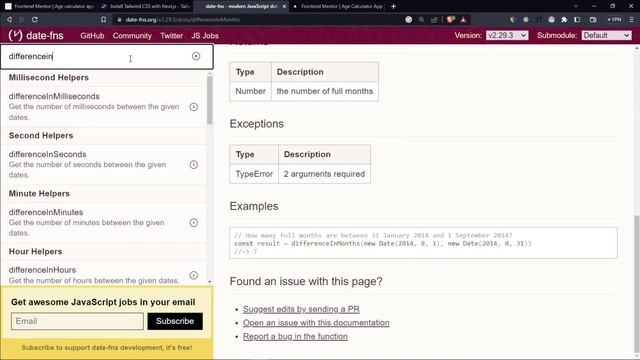Open JS Jobs nav link

205,36
